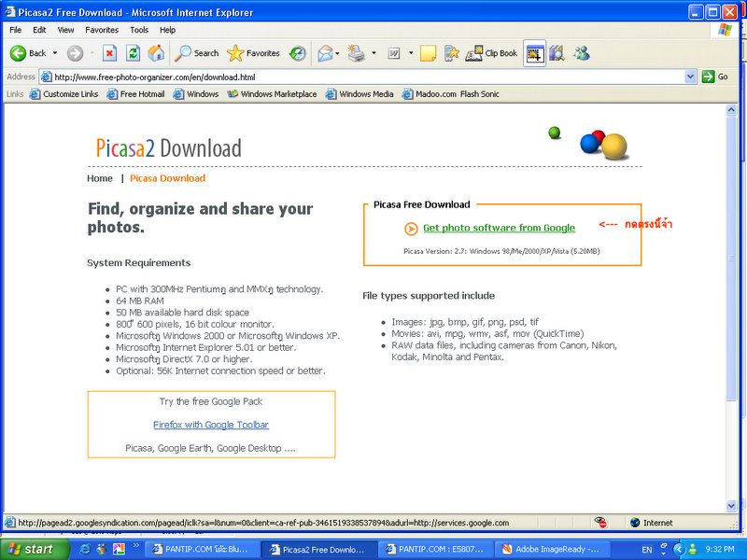Image resolution: width=747 pixels, height=560 pixels.
Task: Open the View menu
Action: (x=65, y=30)
